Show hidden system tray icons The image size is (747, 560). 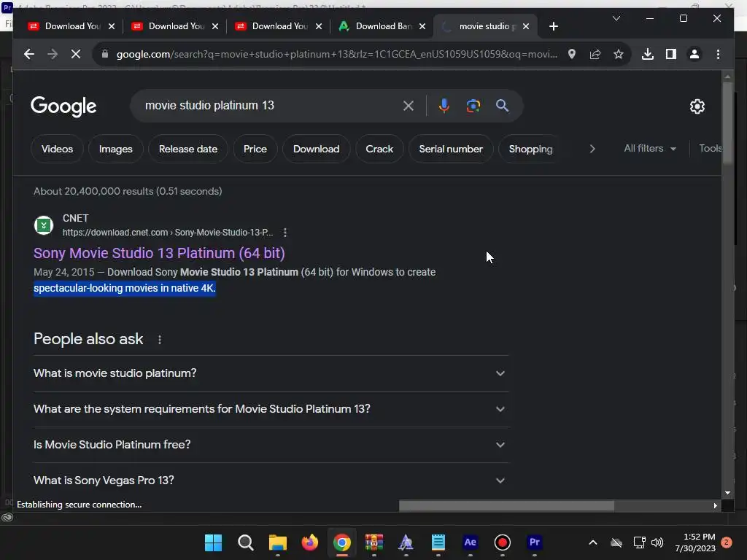coord(592,542)
